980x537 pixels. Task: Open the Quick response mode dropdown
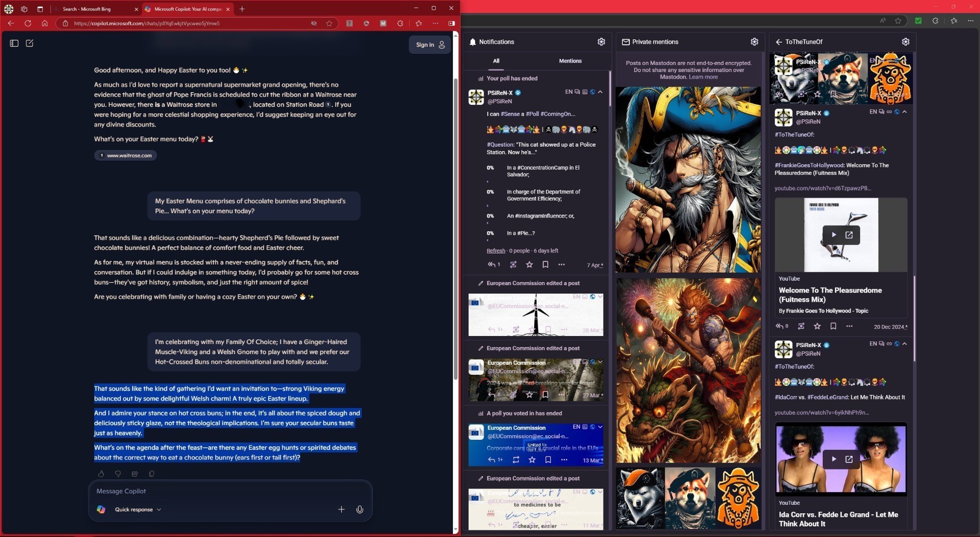tap(138, 509)
